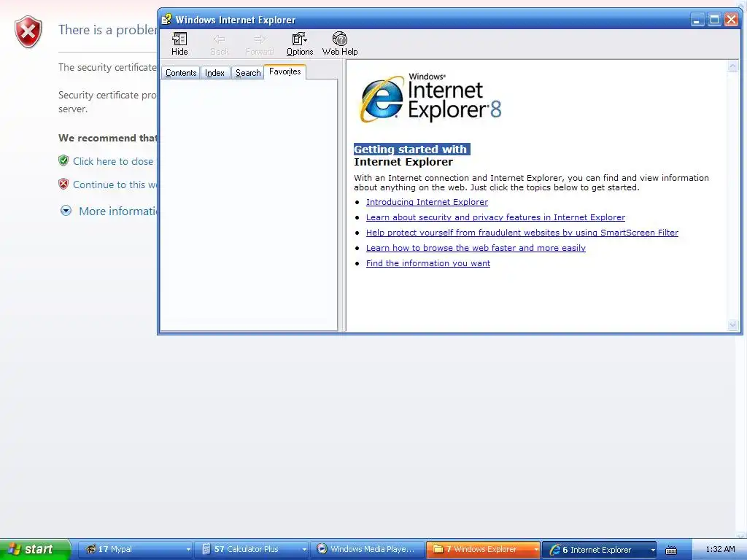Maximize the help window
The height and width of the screenshot is (560, 747).
tap(714, 20)
